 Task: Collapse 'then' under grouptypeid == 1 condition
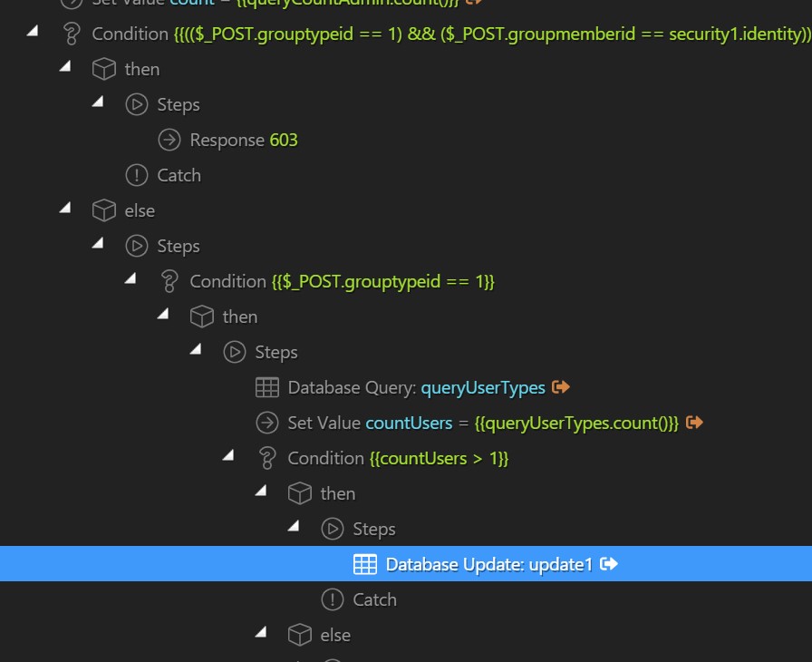(x=163, y=314)
